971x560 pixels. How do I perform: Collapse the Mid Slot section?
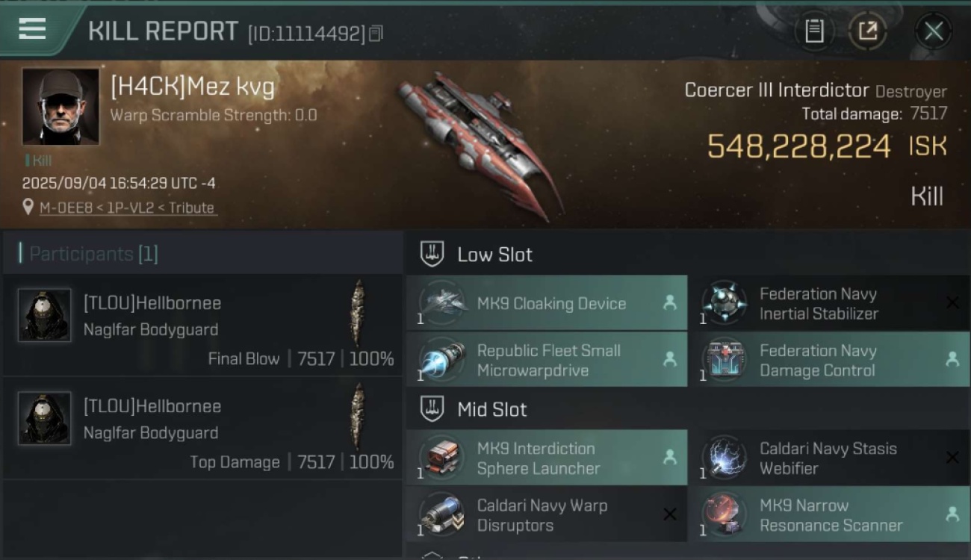coord(432,408)
